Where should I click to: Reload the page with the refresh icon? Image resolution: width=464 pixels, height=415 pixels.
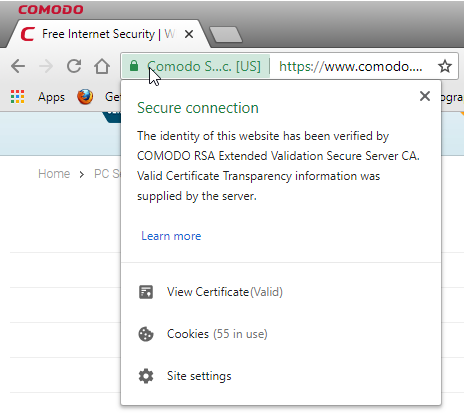(x=74, y=66)
